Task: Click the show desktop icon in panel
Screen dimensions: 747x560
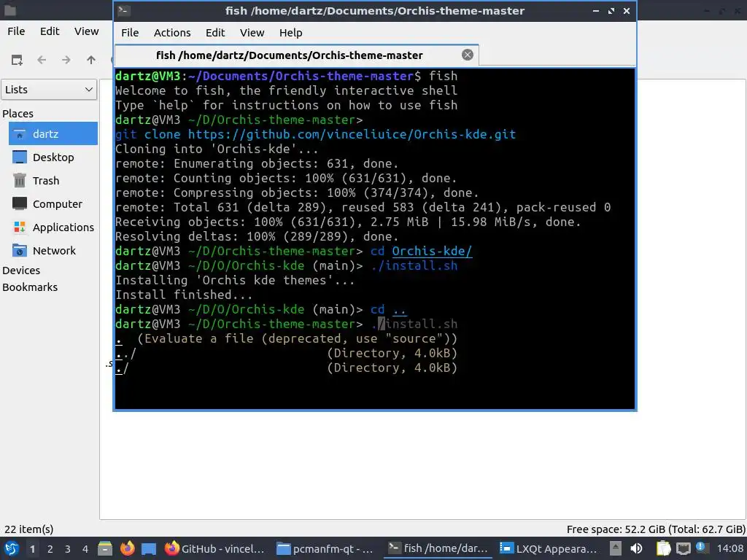Action: pyautogui.click(x=149, y=549)
